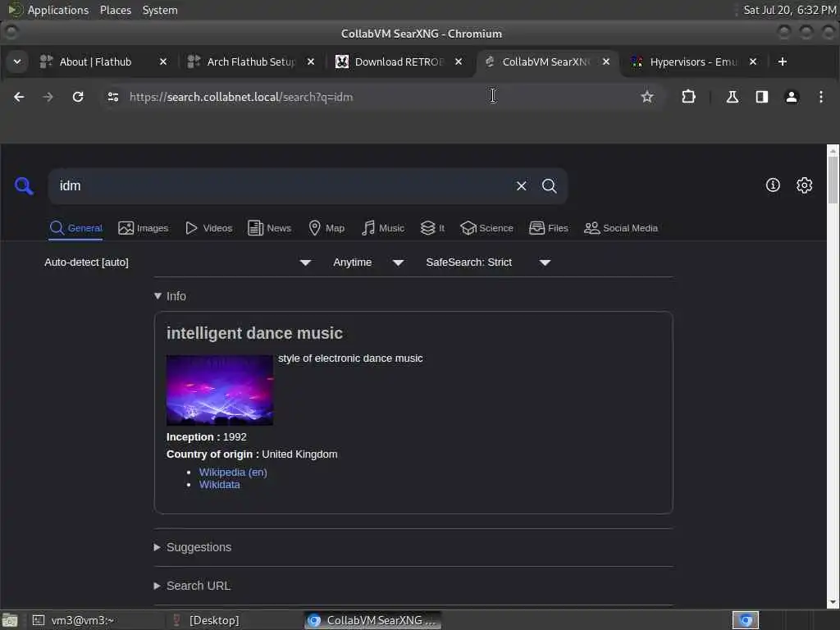Toggle the browser side panel icon
Image resolution: width=840 pixels, height=630 pixels.
761,97
